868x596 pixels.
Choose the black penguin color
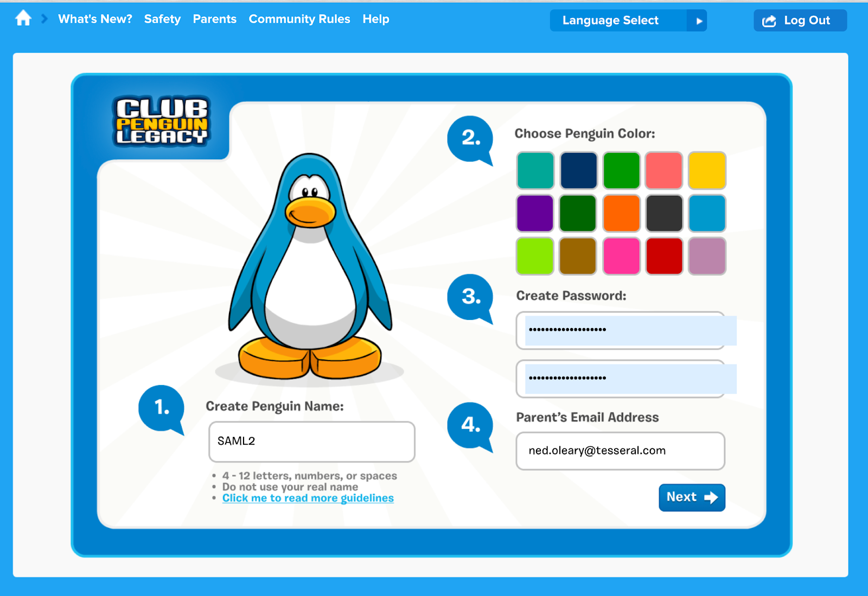click(x=664, y=213)
